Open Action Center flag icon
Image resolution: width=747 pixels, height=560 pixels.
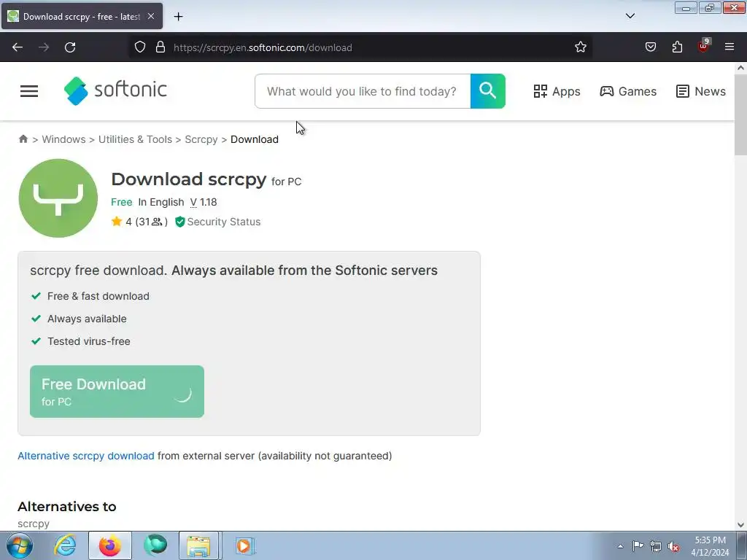(638, 545)
